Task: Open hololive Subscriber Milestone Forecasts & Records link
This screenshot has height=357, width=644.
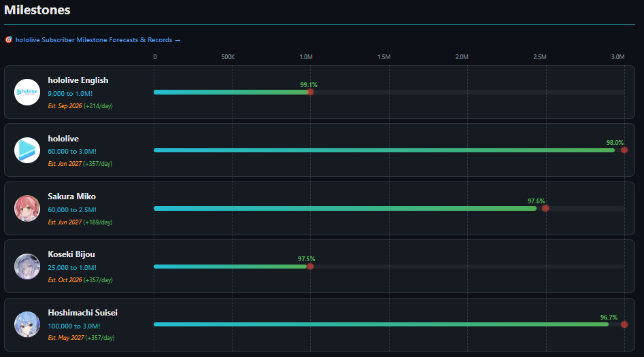Action: 98,40
